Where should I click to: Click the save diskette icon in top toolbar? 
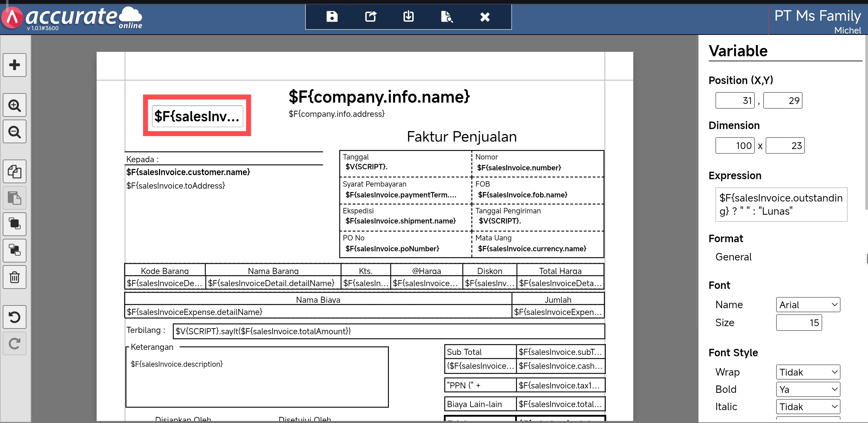332,17
